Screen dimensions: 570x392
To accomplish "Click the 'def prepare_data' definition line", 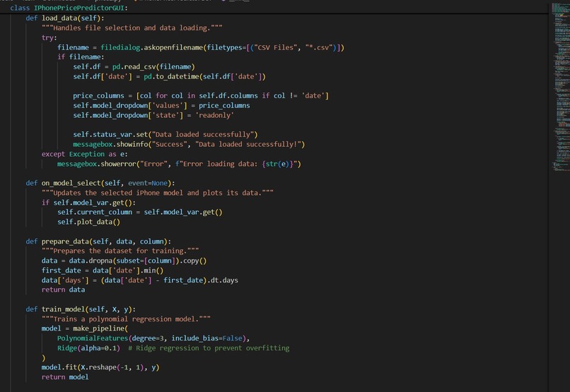I will pyautogui.click(x=98, y=242).
